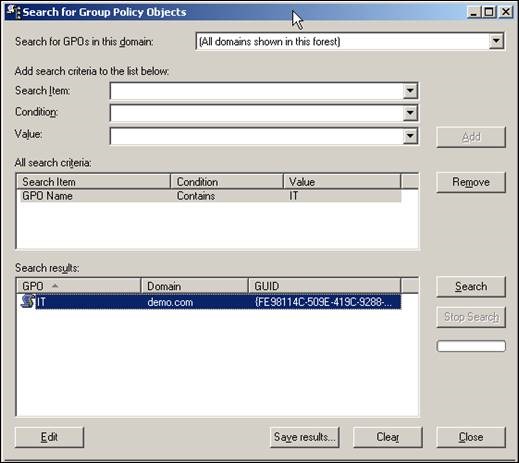Open the Edit button for selected GPO
This screenshot has width=519, height=463.
tap(49, 437)
